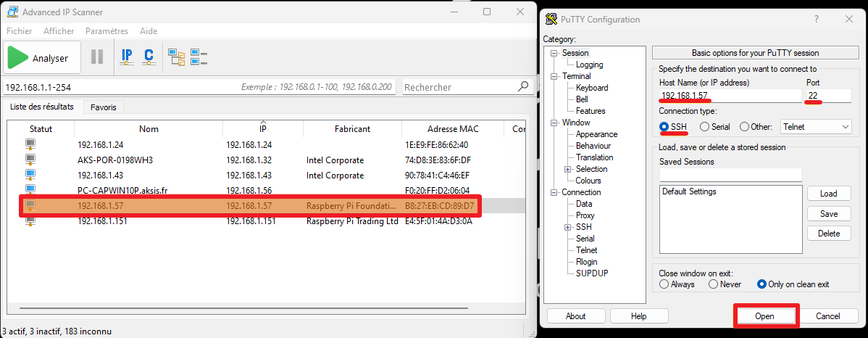Viewport: 868px width, 338px height.
Task: Sort by the IP column header
Action: (263, 129)
